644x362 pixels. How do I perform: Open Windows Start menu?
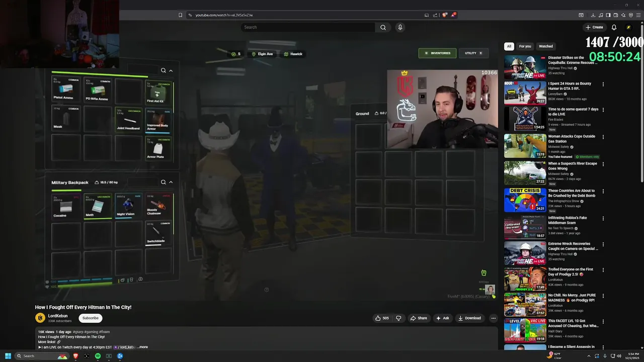pyautogui.click(x=8, y=356)
